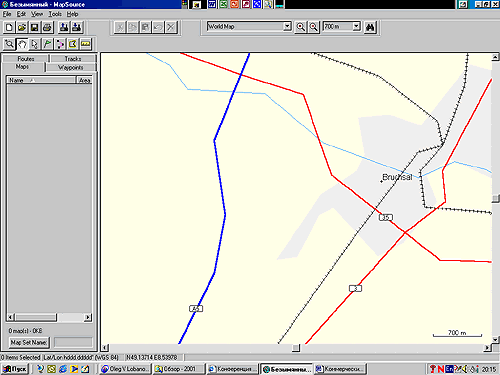The width and height of the screenshot is (500, 375).
Task: Switch to the Tracks tab
Action: (x=73, y=59)
